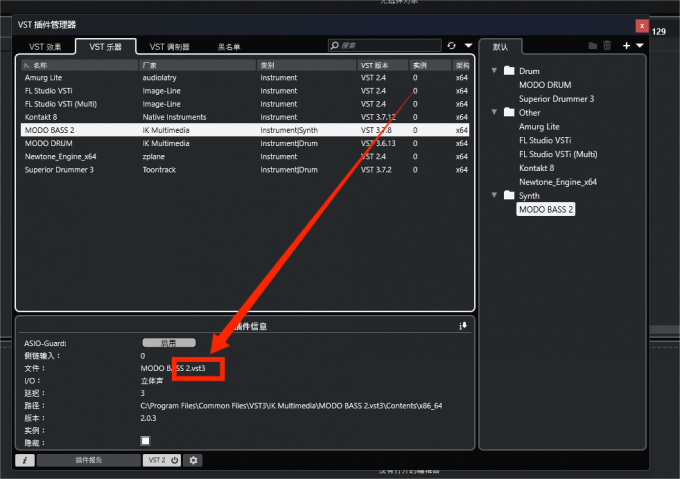Click the plus icon to add collection

pyautogui.click(x=626, y=46)
